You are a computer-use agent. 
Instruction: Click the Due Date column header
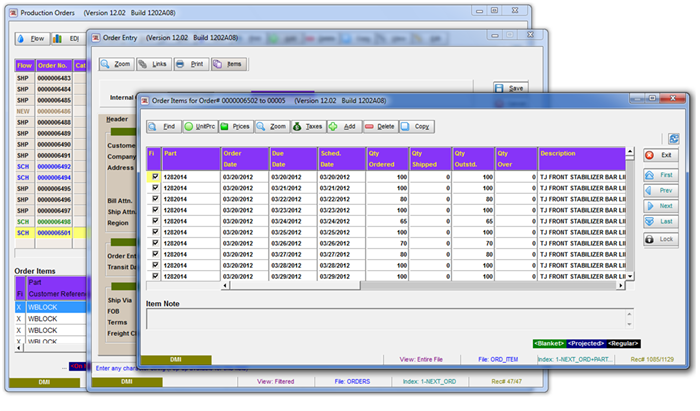point(293,159)
